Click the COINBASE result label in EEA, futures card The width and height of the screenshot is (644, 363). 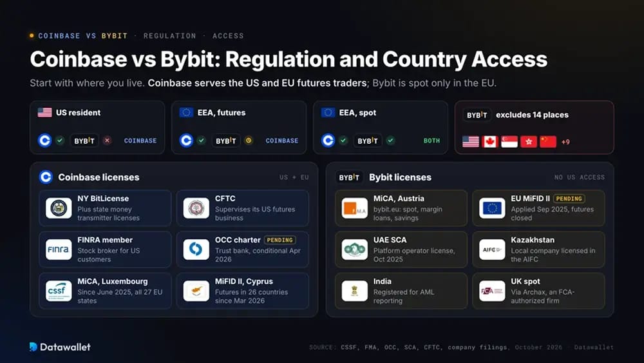[282, 141]
